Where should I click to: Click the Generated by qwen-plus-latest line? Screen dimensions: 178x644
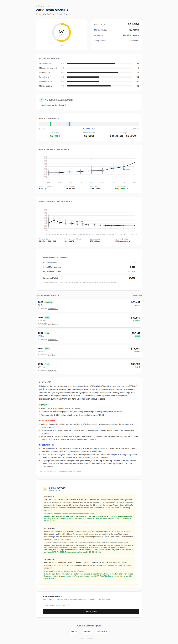pos(60,471)
